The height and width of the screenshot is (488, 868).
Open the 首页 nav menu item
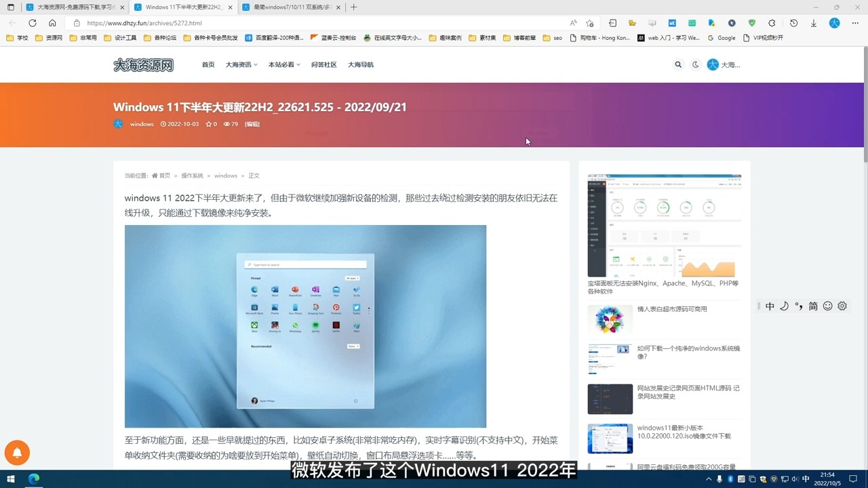pyautogui.click(x=208, y=65)
